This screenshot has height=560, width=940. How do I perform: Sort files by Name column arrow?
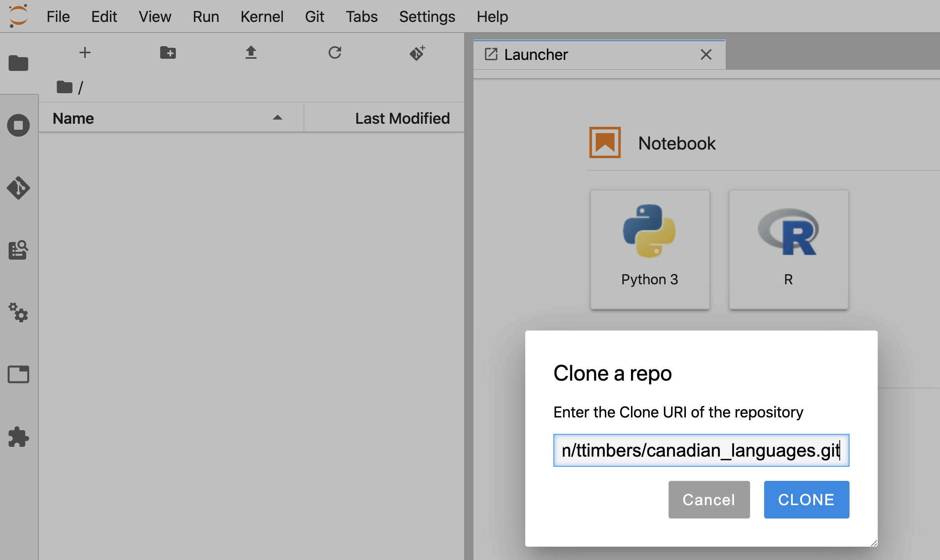tap(277, 118)
